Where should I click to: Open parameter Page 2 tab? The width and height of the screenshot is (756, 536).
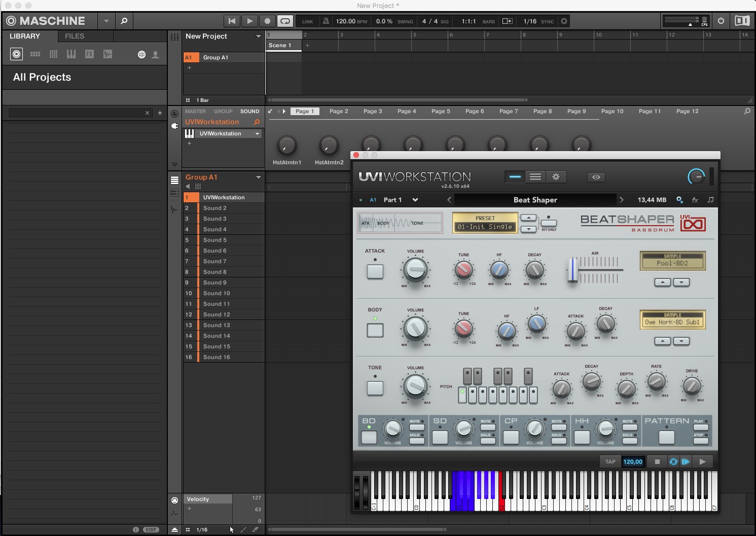[x=339, y=111]
